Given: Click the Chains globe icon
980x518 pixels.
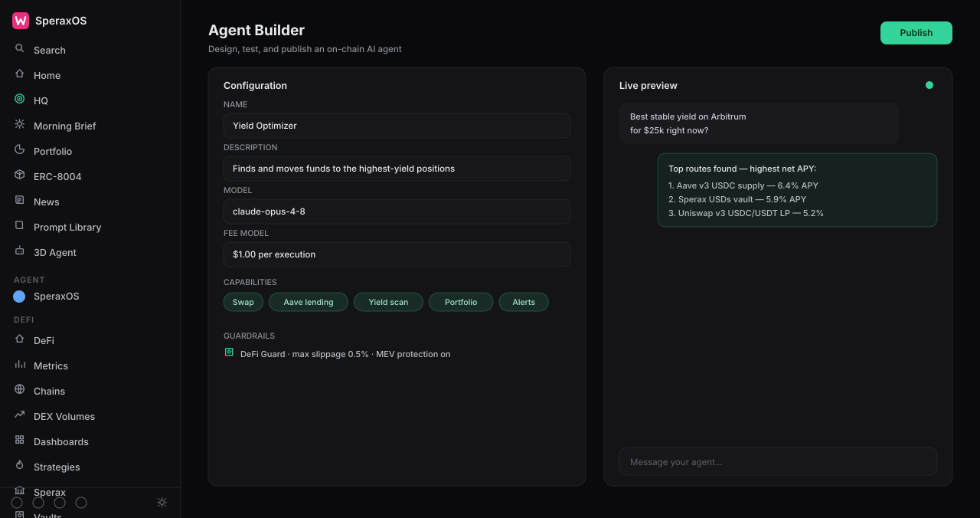Looking at the screenshot, I should coord(19,390).
